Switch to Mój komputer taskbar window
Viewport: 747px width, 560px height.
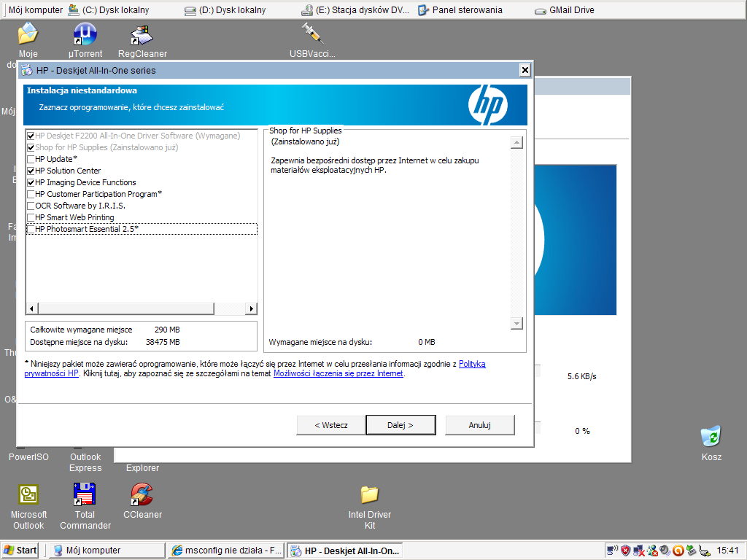coord(108,551)
